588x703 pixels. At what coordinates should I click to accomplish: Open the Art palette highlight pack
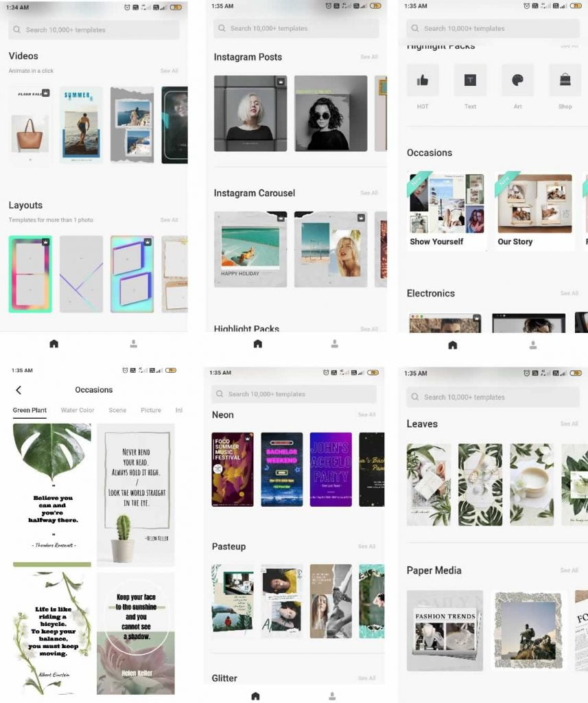517,80
